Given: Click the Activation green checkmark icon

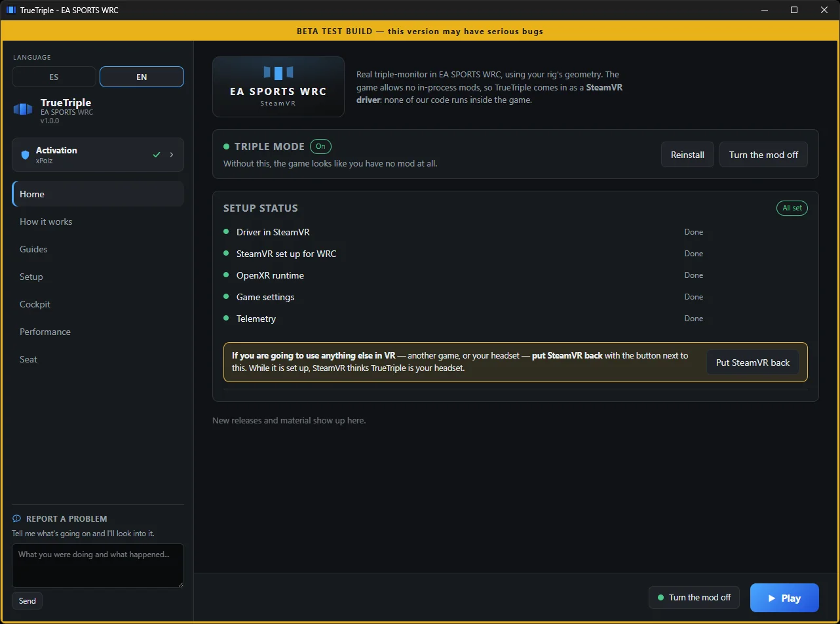Looking at the screenshot, I should (156, 155).
